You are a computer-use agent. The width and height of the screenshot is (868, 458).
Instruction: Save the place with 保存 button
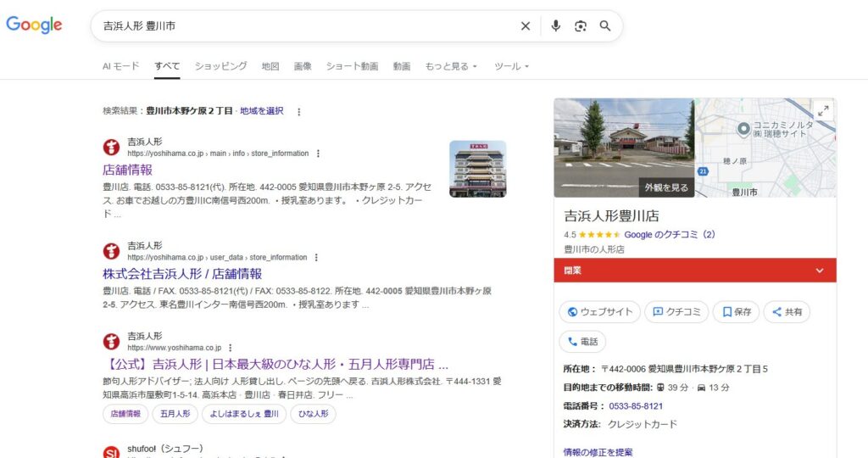[x=736, y=312]
